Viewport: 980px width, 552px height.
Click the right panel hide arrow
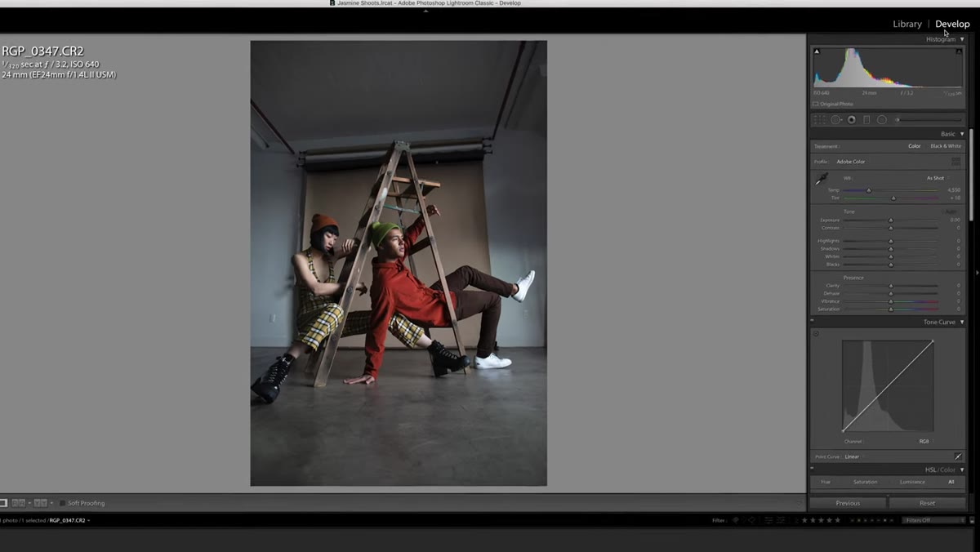[976, 273]
